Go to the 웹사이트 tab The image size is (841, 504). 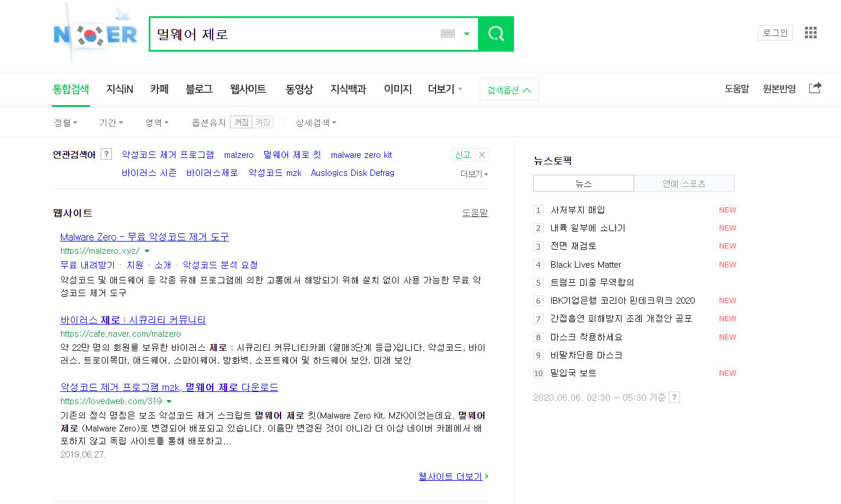tap(248, 89)
